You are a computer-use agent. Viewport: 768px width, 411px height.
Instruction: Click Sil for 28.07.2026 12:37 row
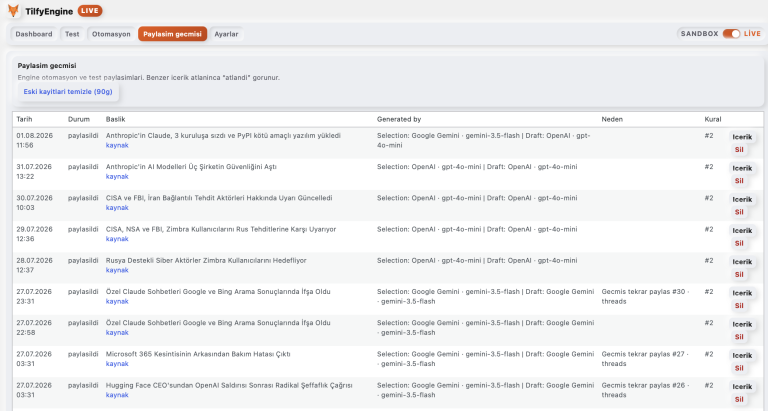[739, 275]
